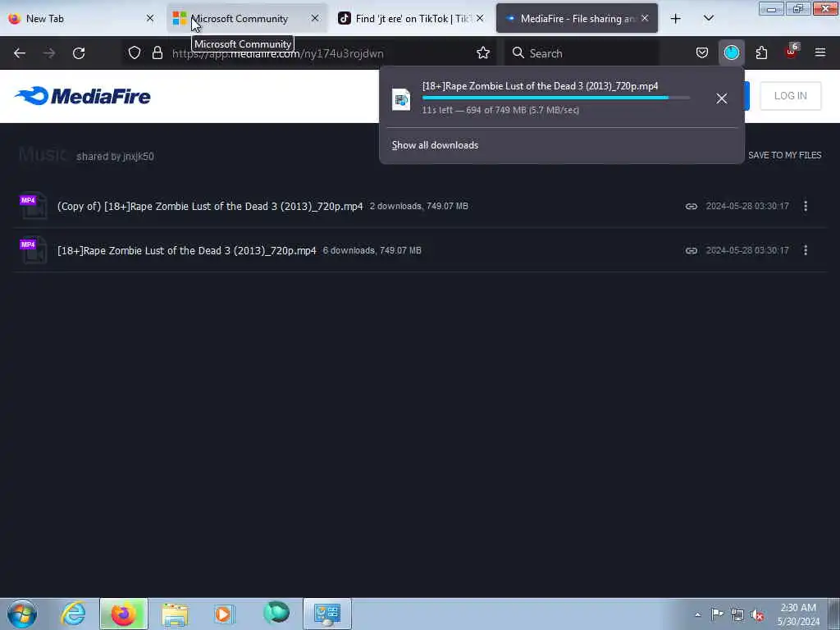The image size is (840, 630).
Task: Select the MediaFire File sharing tab
Action: (x=577, y=19)
